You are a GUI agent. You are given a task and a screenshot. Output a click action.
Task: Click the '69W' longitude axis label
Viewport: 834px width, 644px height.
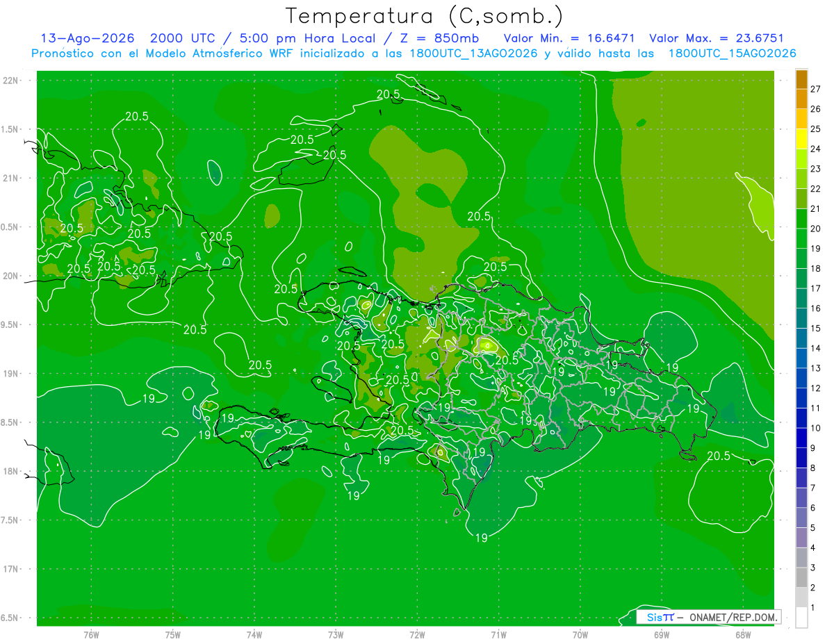(662, 634)
